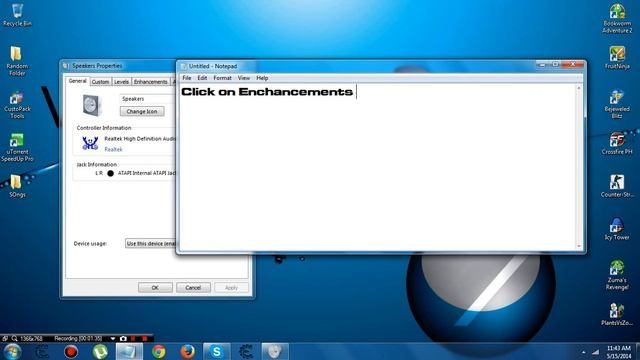Open the Help menu in Notepad
Viewport: 640px width, 360px height.
coord(262,78)
